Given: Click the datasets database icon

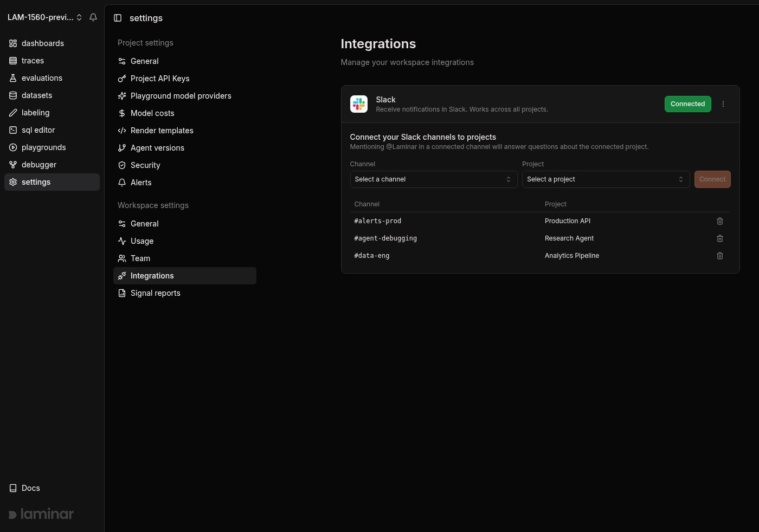Looking at the screenshot, I should coord(13,95).
